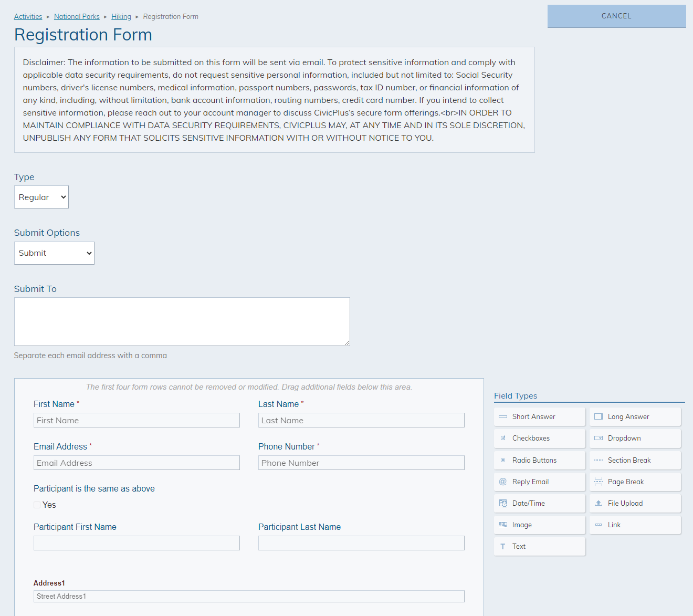
Task: Click the Text T icon
Action: coord(503,546)
